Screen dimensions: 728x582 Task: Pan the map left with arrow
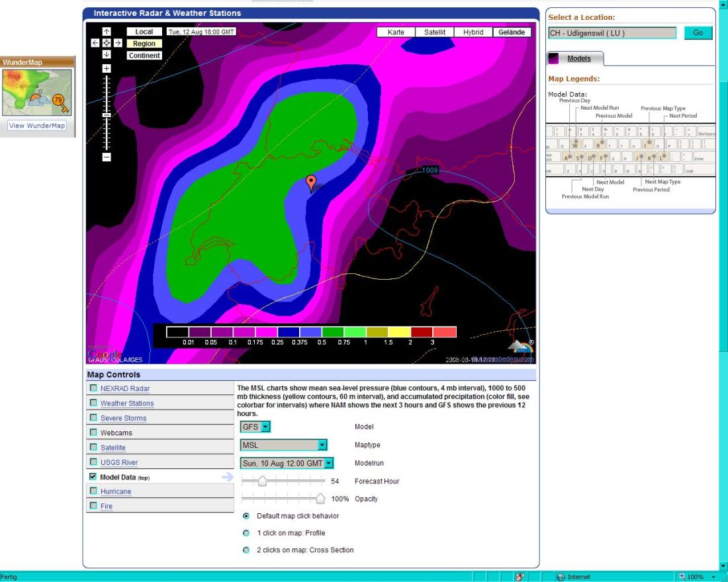(95, 43)
